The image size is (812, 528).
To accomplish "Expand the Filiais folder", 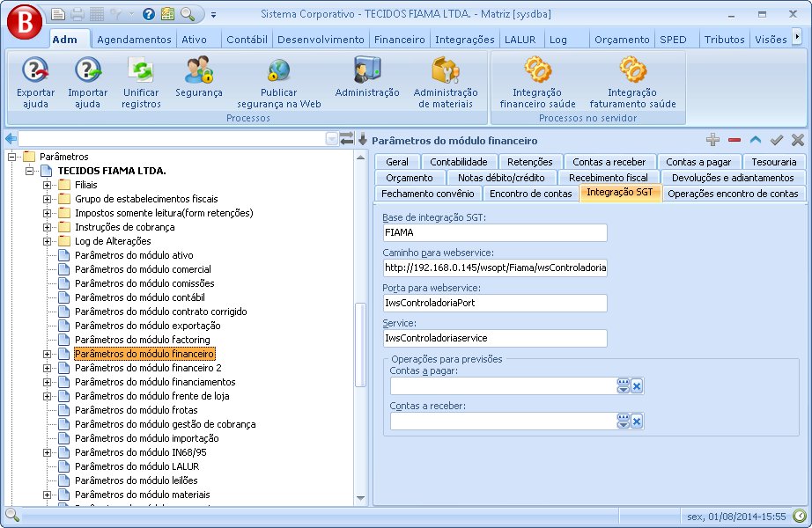I will [47, 185].
